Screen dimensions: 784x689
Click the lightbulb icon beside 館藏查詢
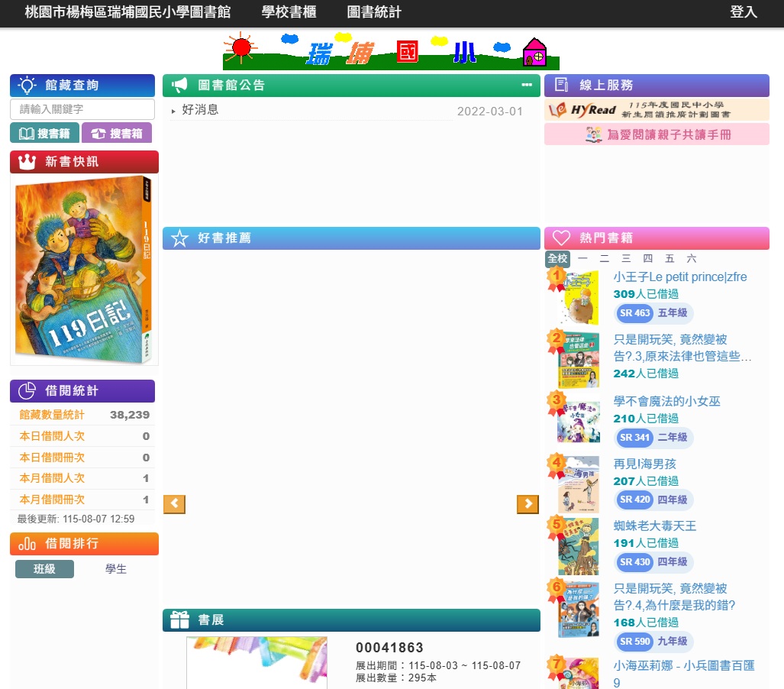(x=27, y=86)
